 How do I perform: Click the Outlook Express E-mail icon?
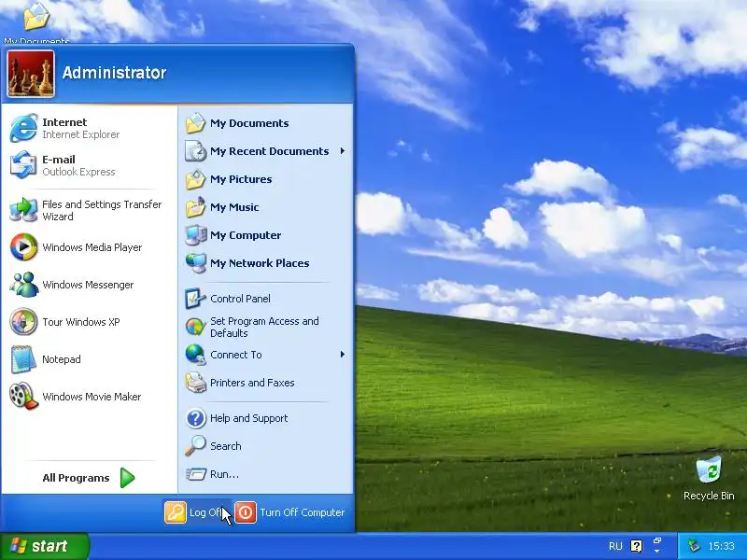23,165
